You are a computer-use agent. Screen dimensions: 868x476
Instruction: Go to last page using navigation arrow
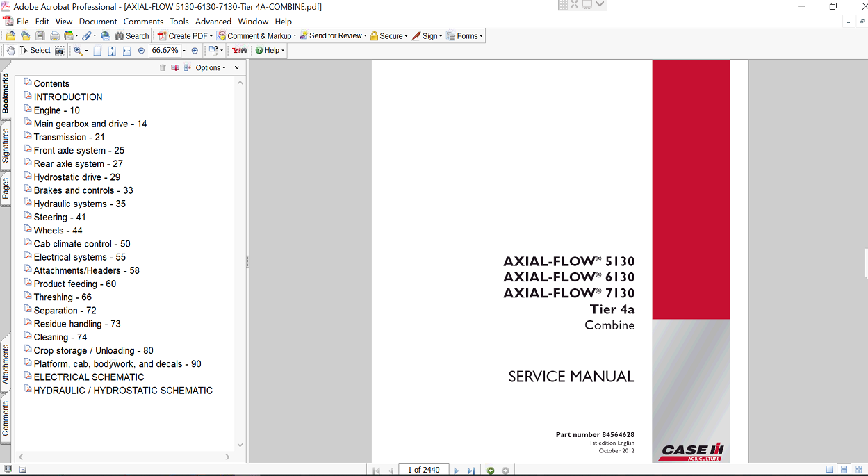pyautogui.click(x=470, y=470)
